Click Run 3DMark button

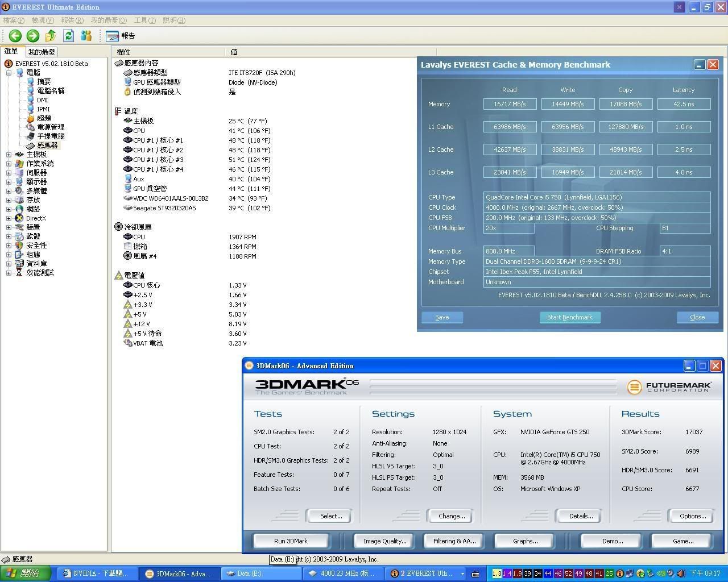pos(291,541)
